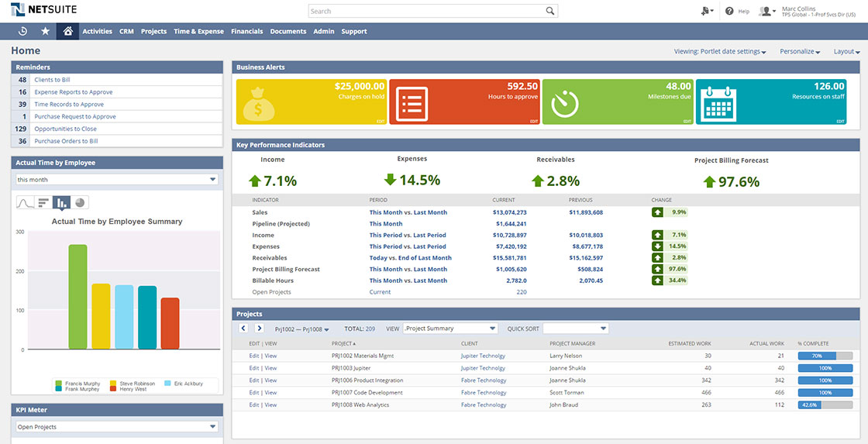Open the Financials menu

click(x=247, y=32)
